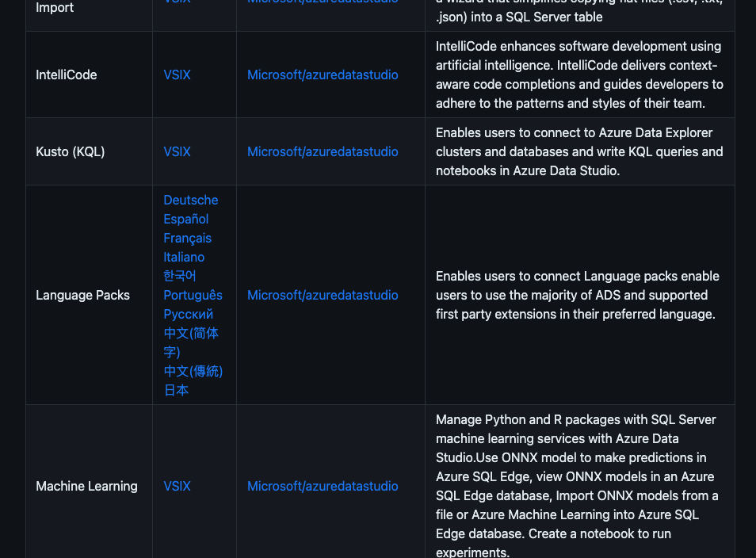The height and width of the screenshot is (558, 756).
Task: Open the Русский language pack link
Action: 188,315
